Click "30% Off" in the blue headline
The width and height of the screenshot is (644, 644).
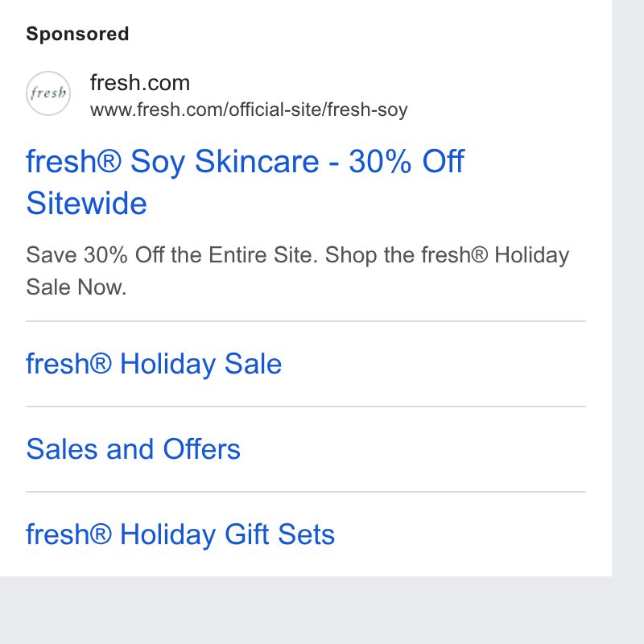click(407, 161)
